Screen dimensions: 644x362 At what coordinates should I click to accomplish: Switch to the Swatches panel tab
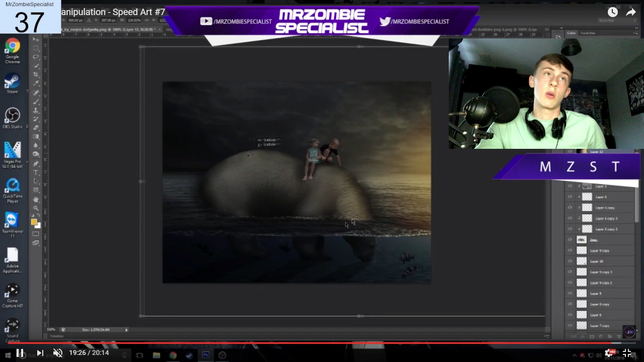coord(588,33)
